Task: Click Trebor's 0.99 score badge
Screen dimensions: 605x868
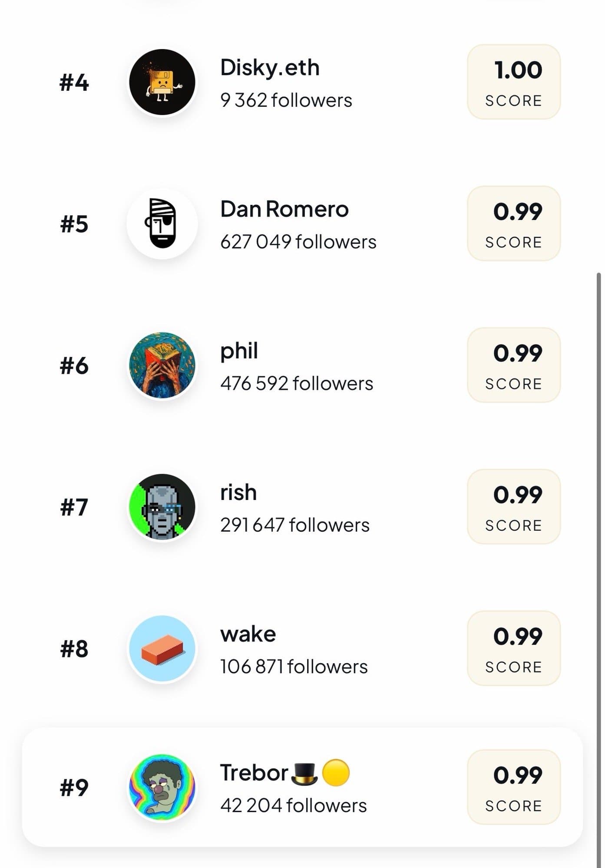Action: pyautogui.click(x=514, y=787)
